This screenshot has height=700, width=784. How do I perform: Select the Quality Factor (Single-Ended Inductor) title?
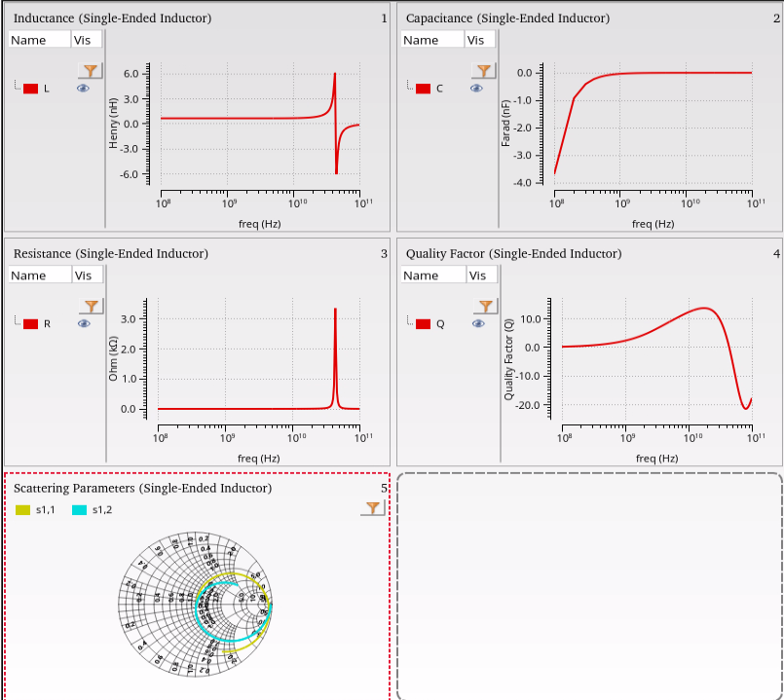[x=514, y=253]
